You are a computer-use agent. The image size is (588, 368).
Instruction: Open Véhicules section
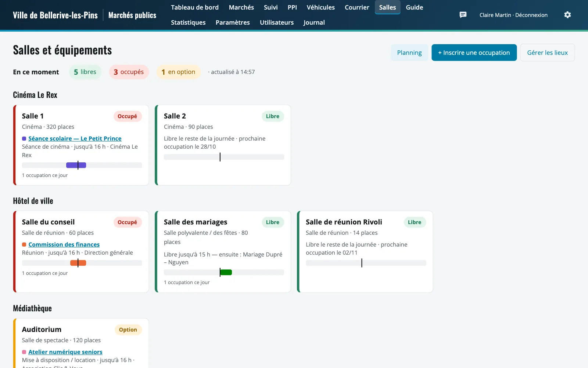click(320, 7)
